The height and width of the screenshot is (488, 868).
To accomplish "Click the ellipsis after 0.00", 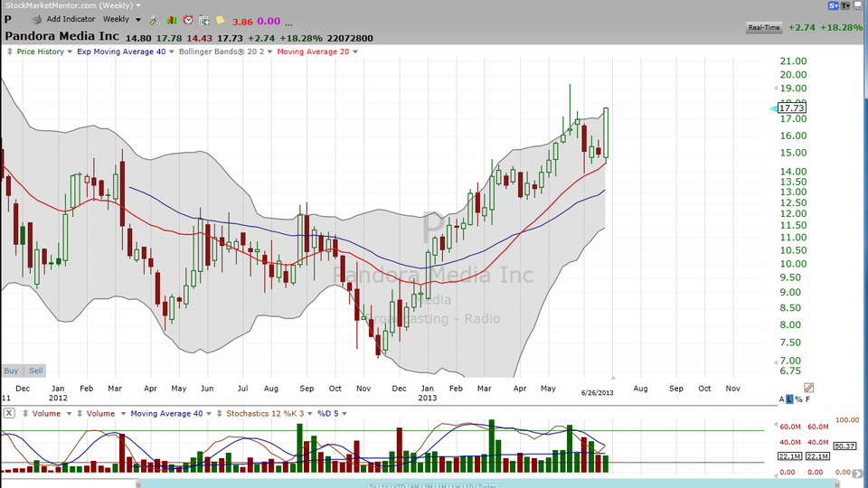I will tap(289, 23).
